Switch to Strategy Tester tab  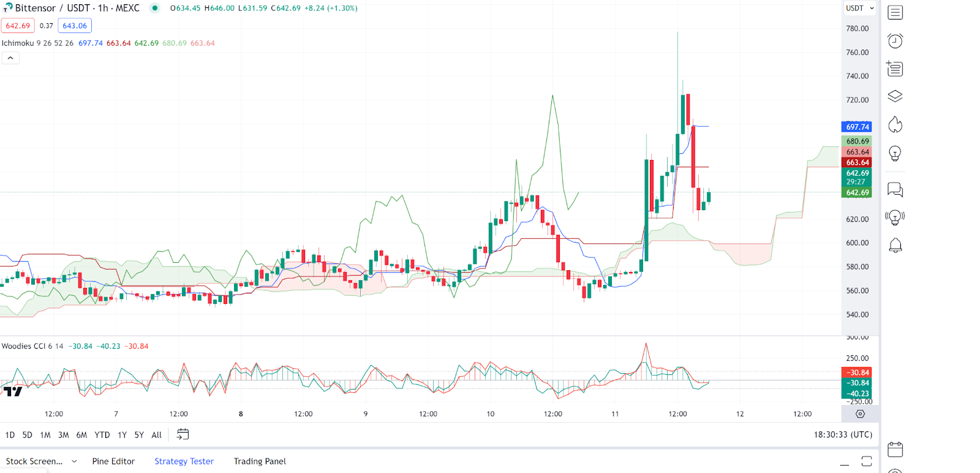184,461
